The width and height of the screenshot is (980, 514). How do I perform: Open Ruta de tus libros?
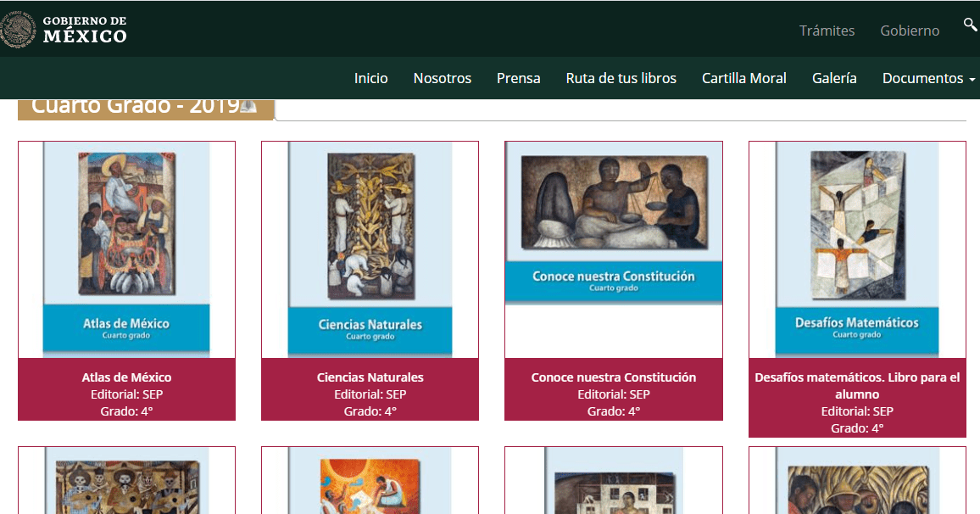(x=621, y=78)
